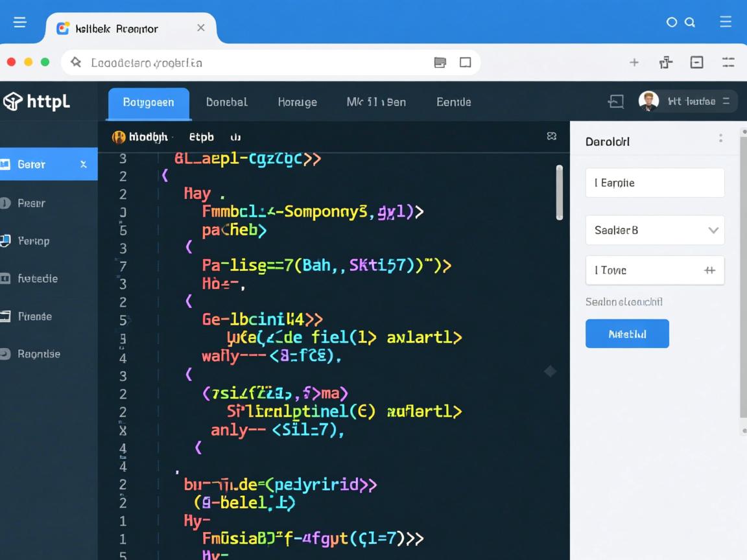The image size is (747, 560).
Task: Click the blue Nutsthd button
Action: [627, 334]
